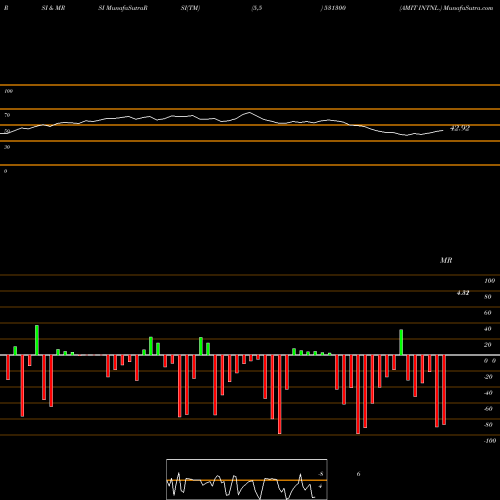The image size is (500, 500).
Task: Click the MR axis -60 label
Action: (x=488, y=409)
